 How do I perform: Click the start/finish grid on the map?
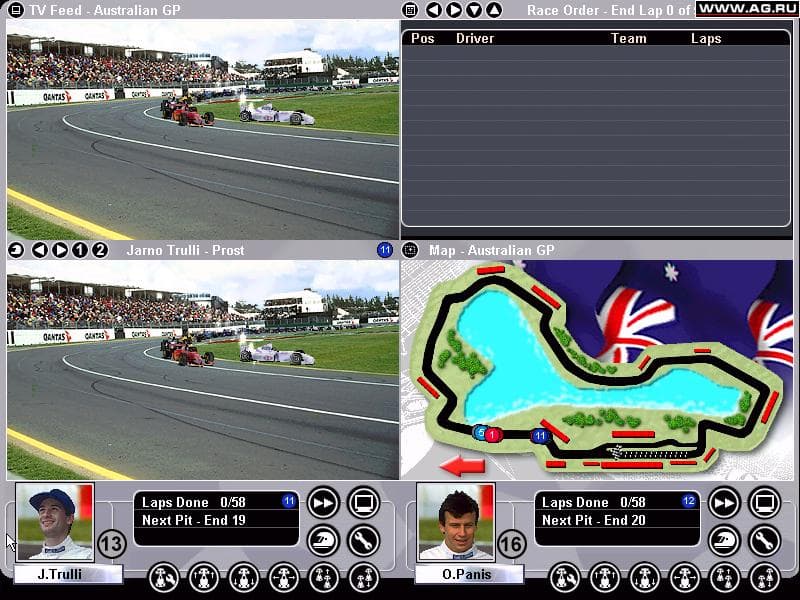point(647,453)
